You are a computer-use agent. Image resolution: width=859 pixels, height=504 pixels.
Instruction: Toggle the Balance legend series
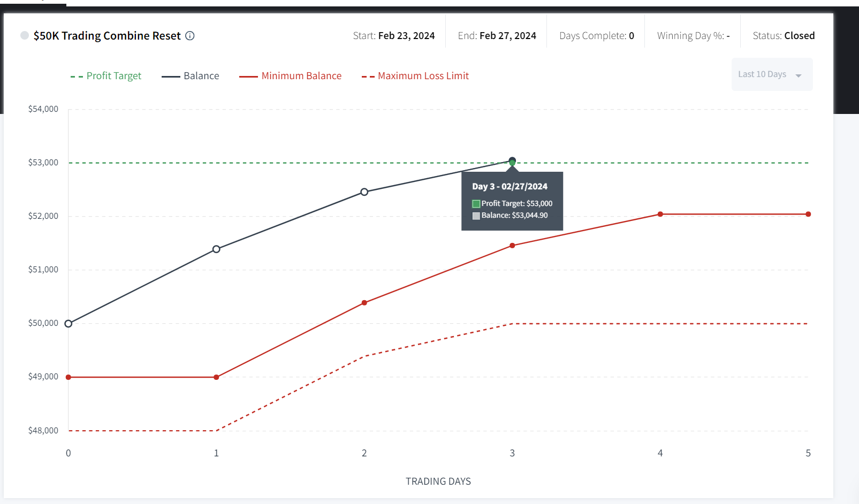(191, 76)
